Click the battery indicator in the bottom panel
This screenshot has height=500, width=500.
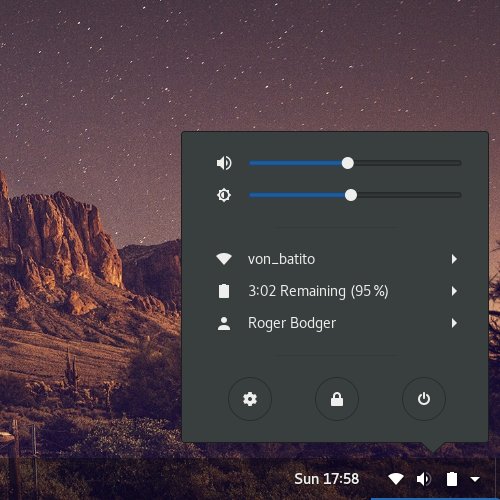point(452,479)
